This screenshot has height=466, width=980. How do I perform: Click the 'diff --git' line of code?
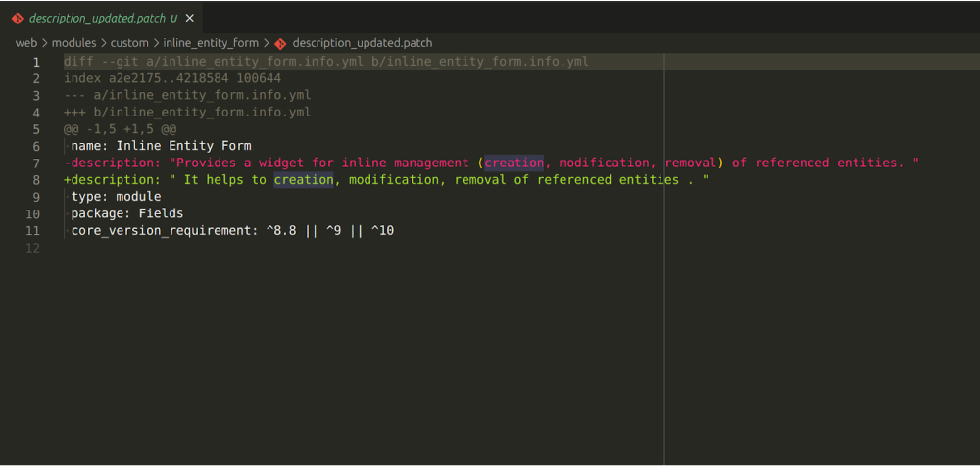[326, 62]
